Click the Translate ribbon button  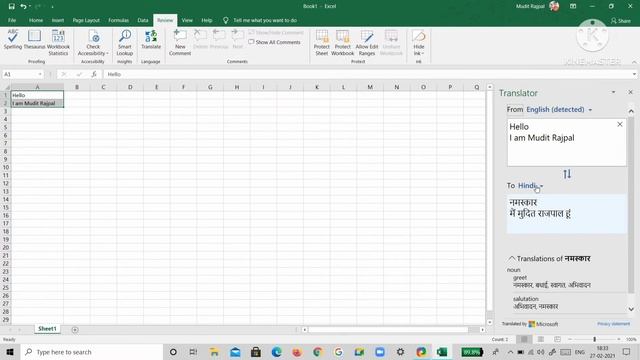tap(151, 40)
